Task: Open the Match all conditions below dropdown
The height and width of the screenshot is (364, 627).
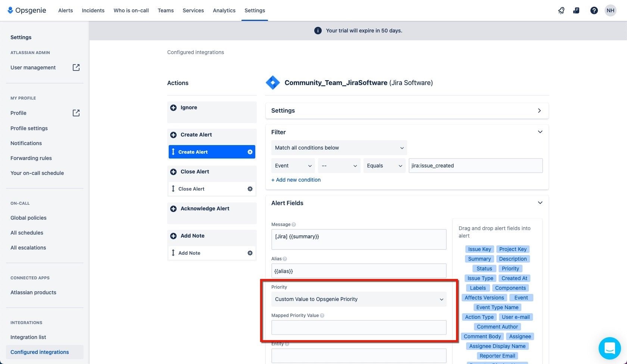Action: click(339, 148)
